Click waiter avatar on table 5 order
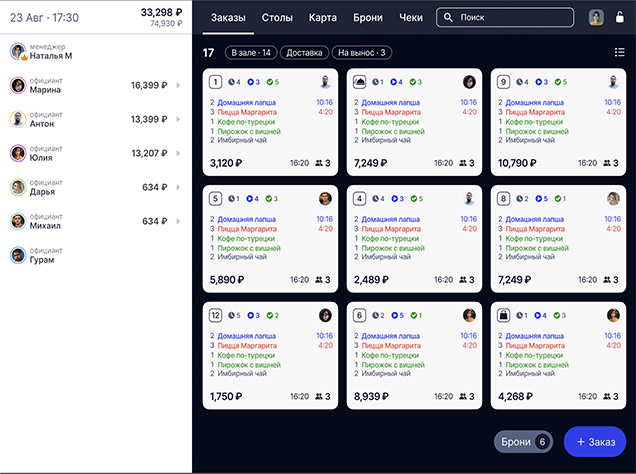This screenshot has height=474, width=636. tap(325, 198)
